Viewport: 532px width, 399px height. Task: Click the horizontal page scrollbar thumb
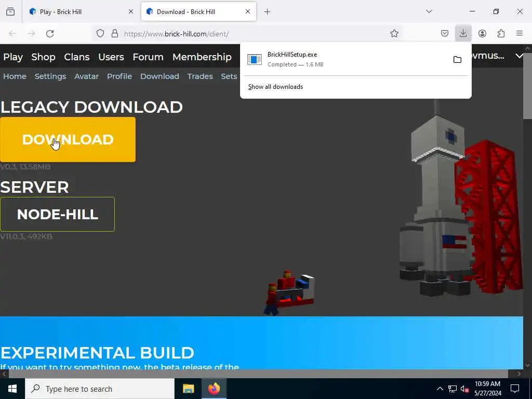[x=258, y=374]
